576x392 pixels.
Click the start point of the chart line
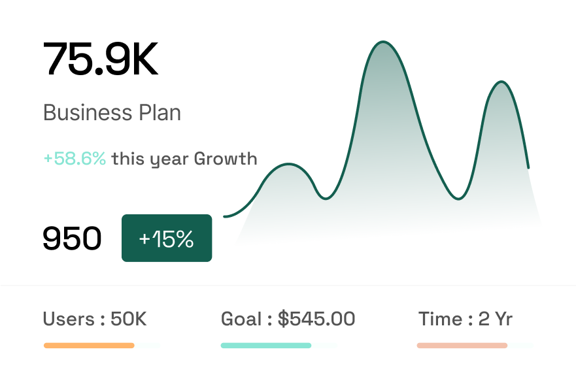point(224,216)
